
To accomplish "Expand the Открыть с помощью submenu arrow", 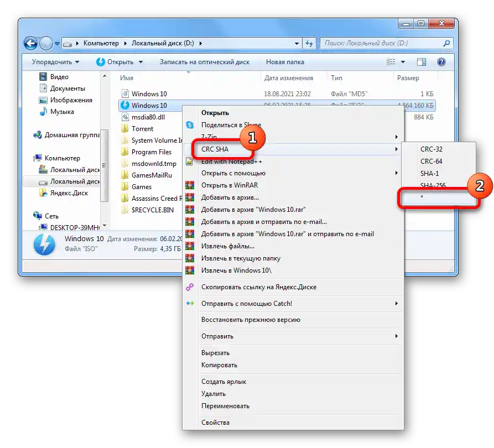I will [396, 173].
